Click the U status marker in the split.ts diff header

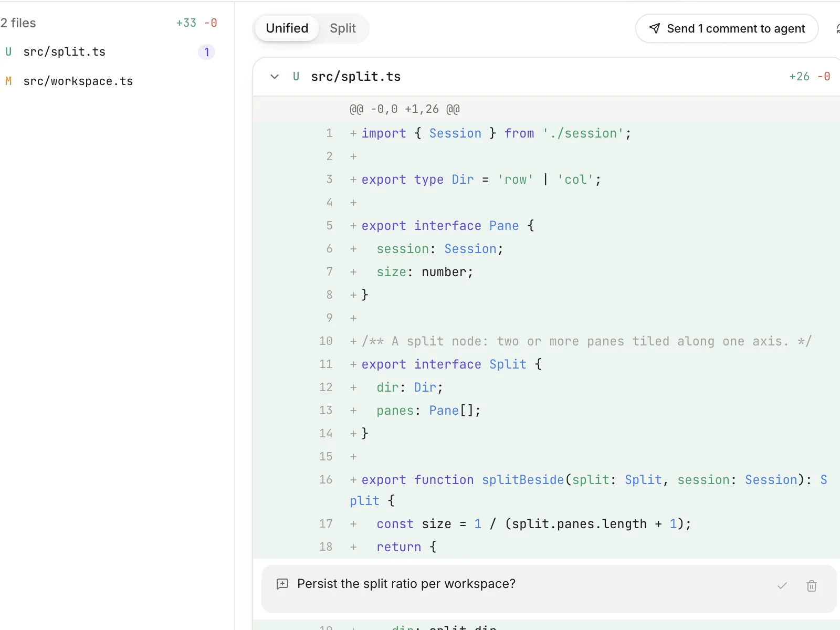(296, 77)
